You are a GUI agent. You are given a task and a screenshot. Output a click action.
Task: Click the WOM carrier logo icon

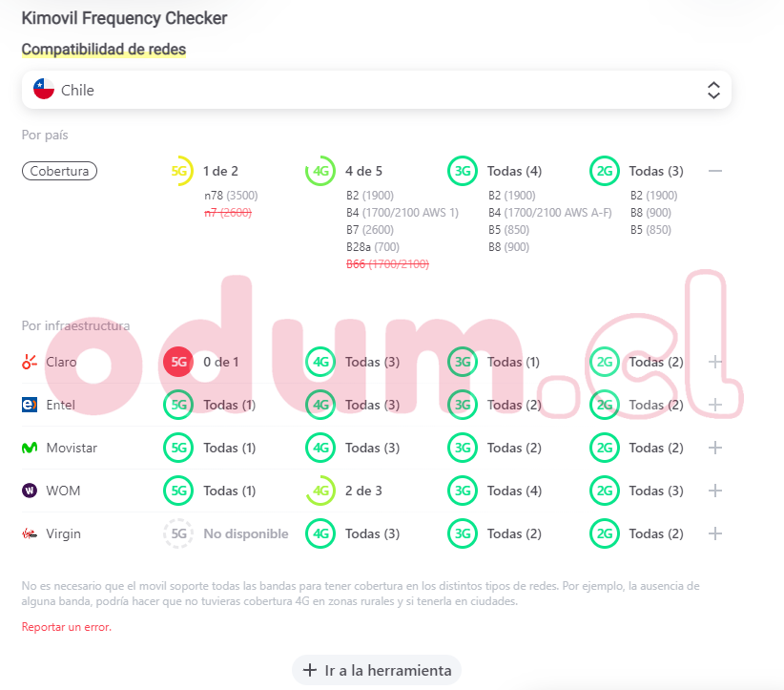point(30,491)
